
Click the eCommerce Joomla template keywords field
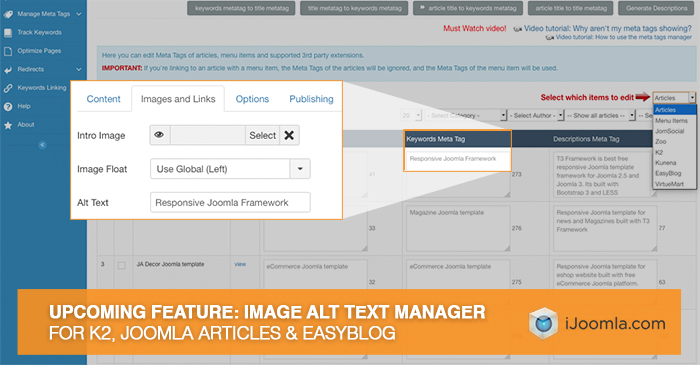click(x=458, y=282)
